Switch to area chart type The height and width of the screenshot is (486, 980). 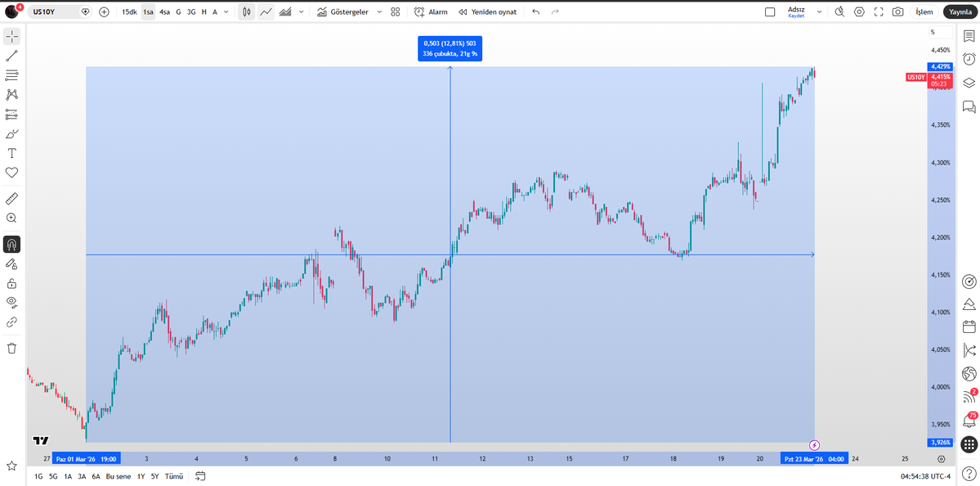tap(285, 12)
